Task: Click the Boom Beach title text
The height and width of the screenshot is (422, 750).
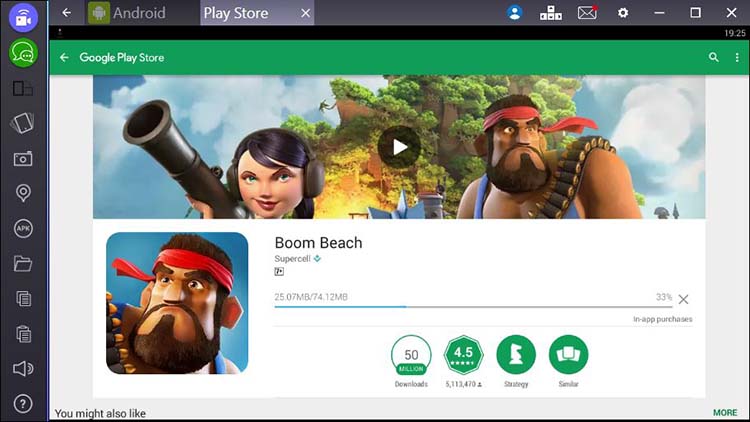Action: tap(319, 243)
